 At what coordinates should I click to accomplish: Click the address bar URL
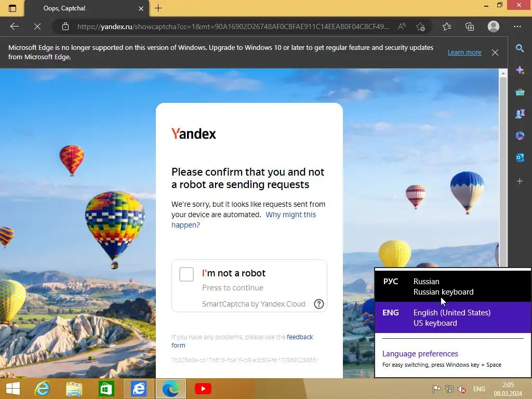coord(233,26)
